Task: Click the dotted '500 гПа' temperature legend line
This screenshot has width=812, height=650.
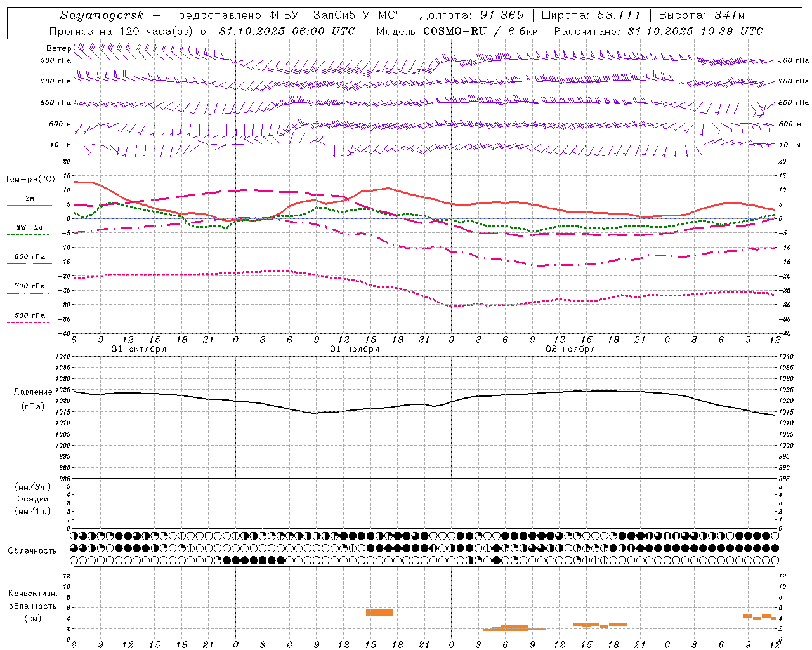Action: (x=28, y=323)
